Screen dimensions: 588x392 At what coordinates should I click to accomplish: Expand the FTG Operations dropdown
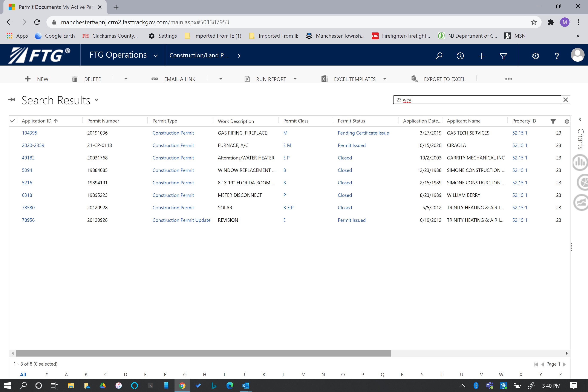click(156, 56)
